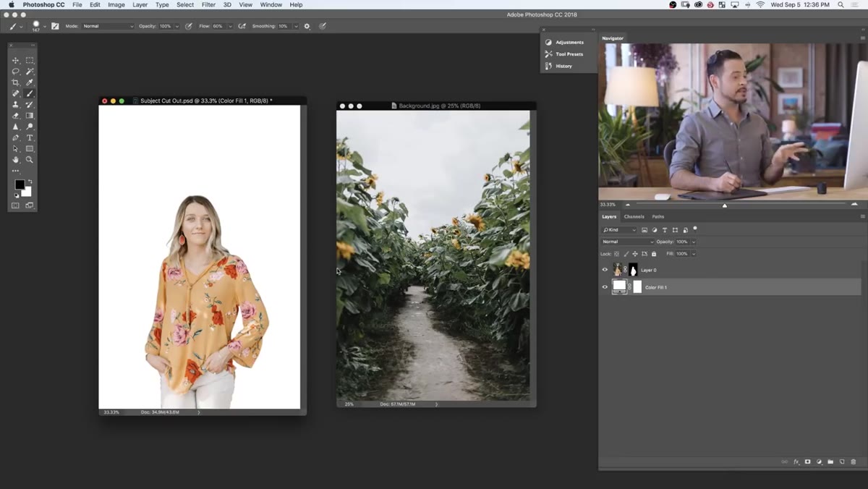Open layer blend mode Normal dropdown
Viewport: 868px width, 489px height.
(x=627, y=242)
